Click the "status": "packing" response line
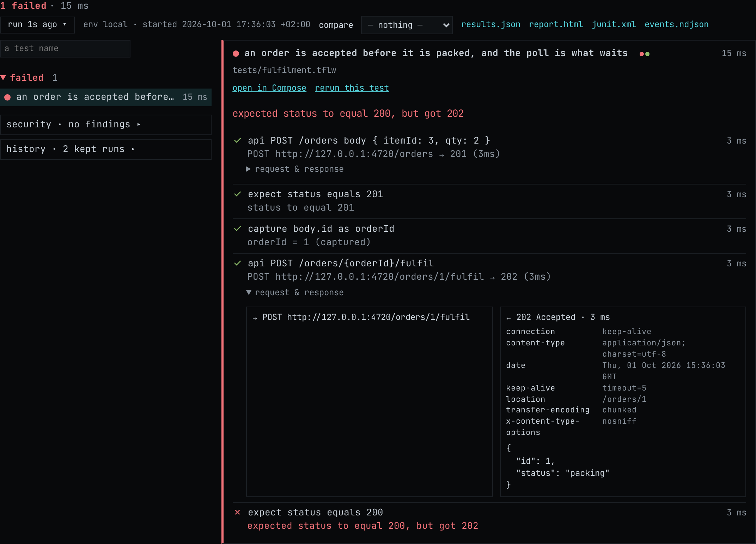756x544 pixels. pyautogui.click(x=562, y=473)
